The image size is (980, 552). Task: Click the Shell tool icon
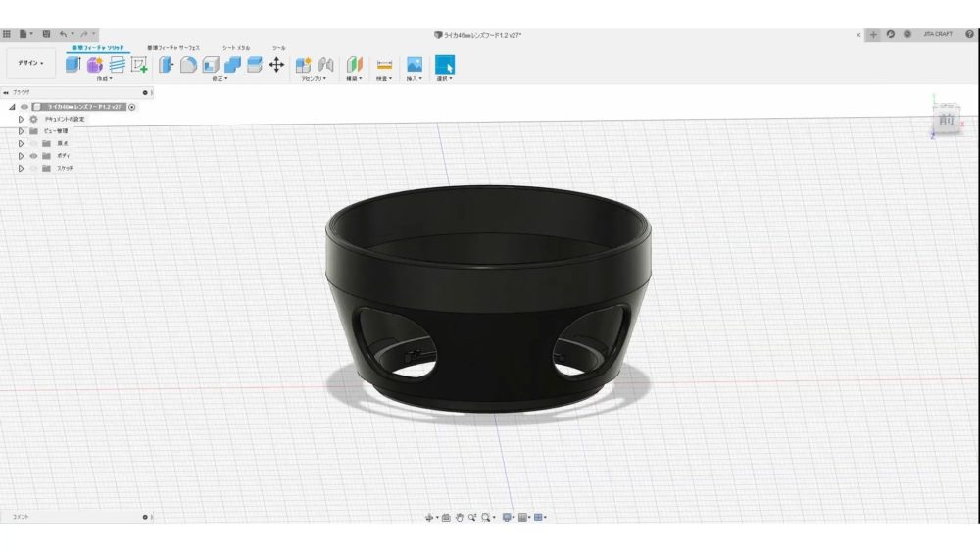point(210,65)
